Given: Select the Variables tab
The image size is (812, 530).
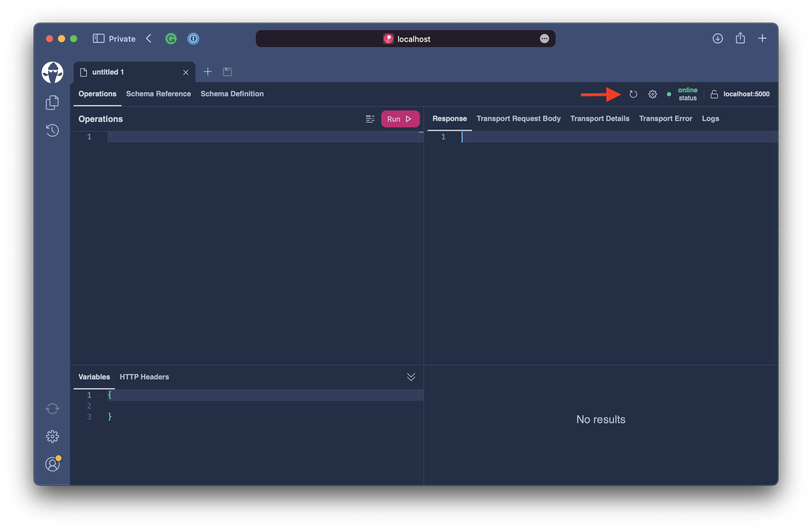Looking at the screenshot, I should pyautogui.click(x=94, y=377).
